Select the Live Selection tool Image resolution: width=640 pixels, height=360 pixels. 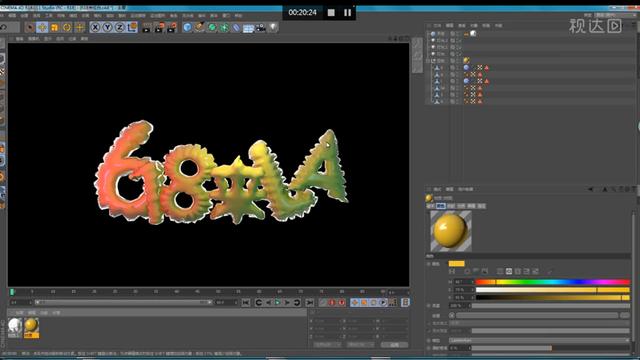(x=29, y=27)
